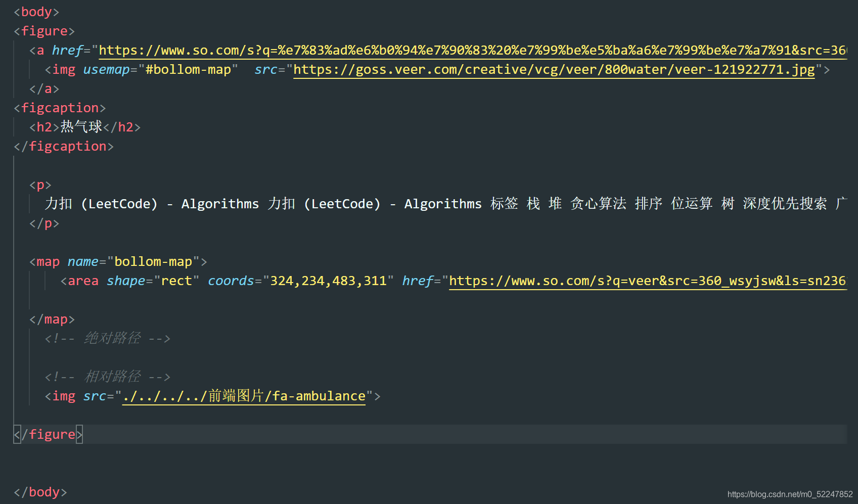Image resolution: width=858 pixels, height=504 pixels.
Task: Click the closing </figcaption> tag
Action: [64, 147]
